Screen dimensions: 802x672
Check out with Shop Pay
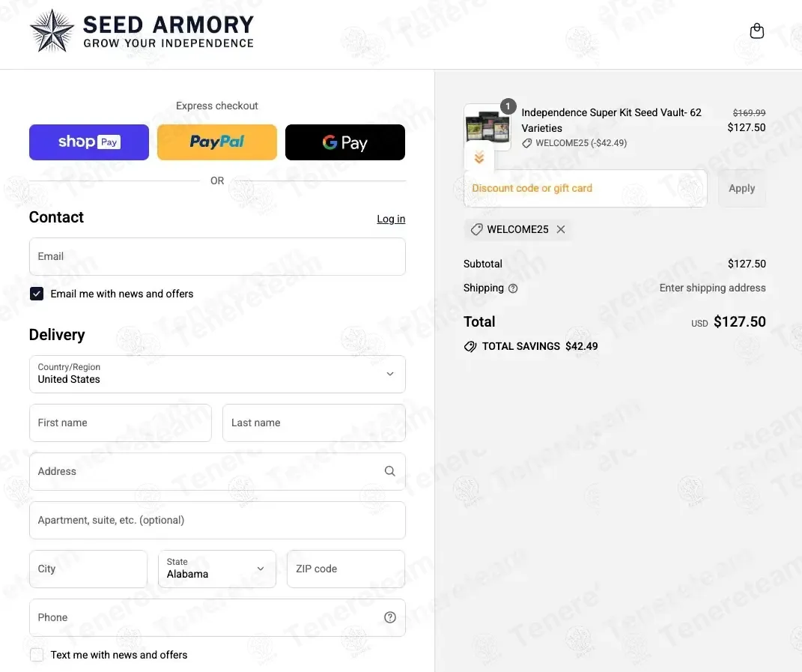point(89,142)
